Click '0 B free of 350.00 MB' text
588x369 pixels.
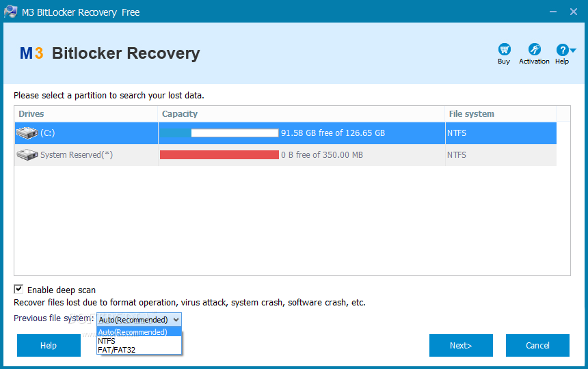tap(322, 154)
